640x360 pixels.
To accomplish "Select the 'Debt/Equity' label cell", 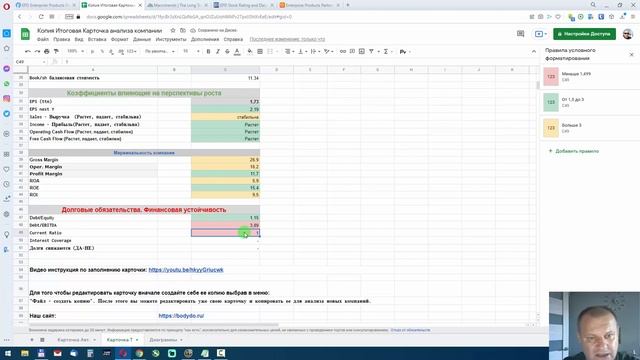I will pos(93,218).
